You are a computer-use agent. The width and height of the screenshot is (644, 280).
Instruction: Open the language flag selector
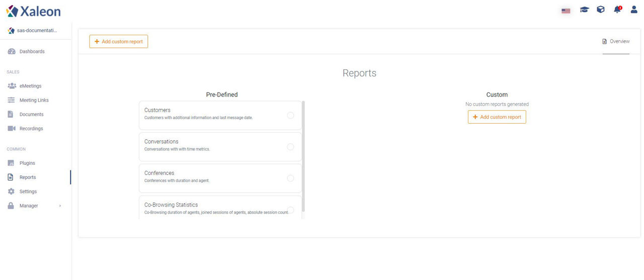pos(566,10)
